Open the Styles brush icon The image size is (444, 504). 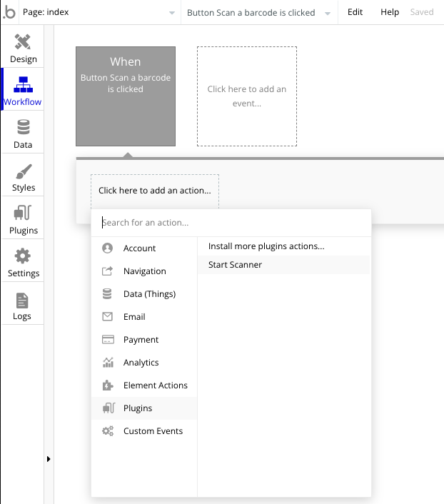(24, 171)
